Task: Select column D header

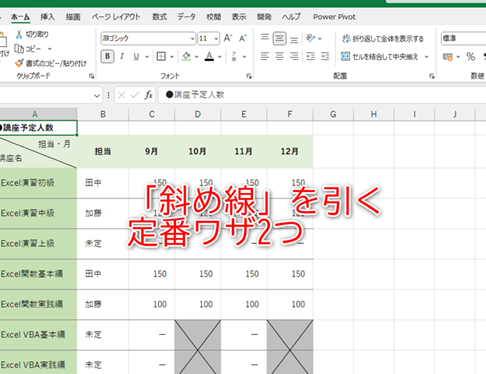Action: point(198,114)
